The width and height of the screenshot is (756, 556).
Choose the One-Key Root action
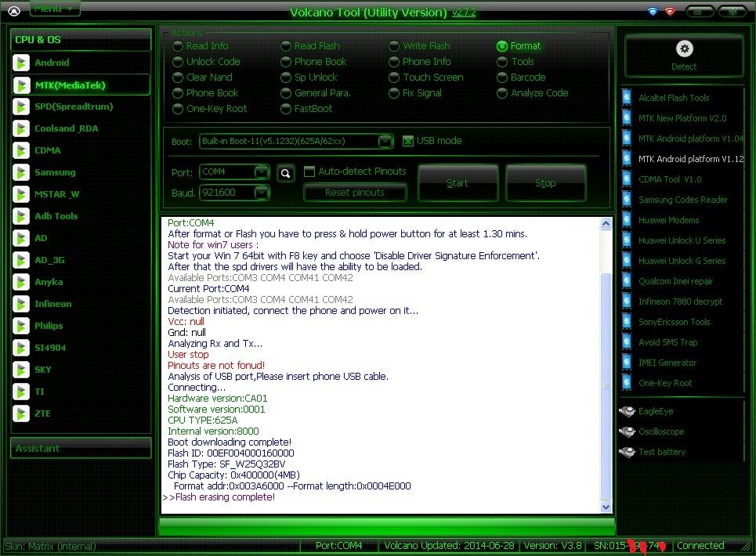[x=178, y=109]
